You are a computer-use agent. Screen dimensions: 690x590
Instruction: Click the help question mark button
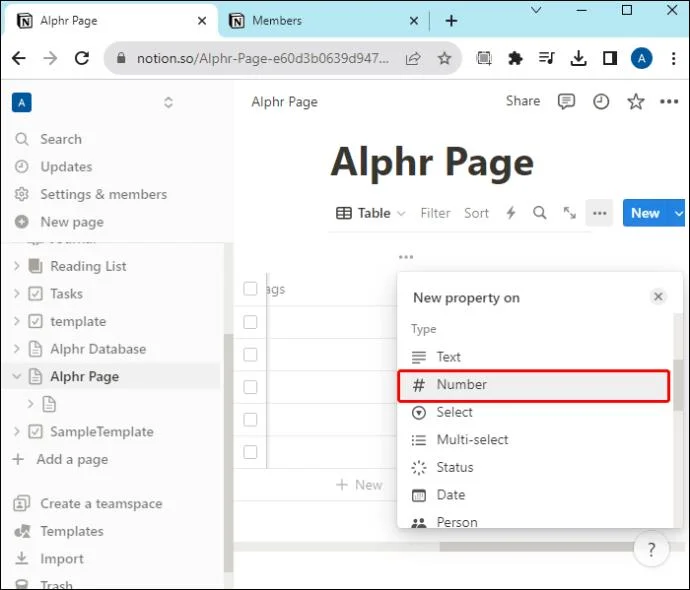[651, 549]
